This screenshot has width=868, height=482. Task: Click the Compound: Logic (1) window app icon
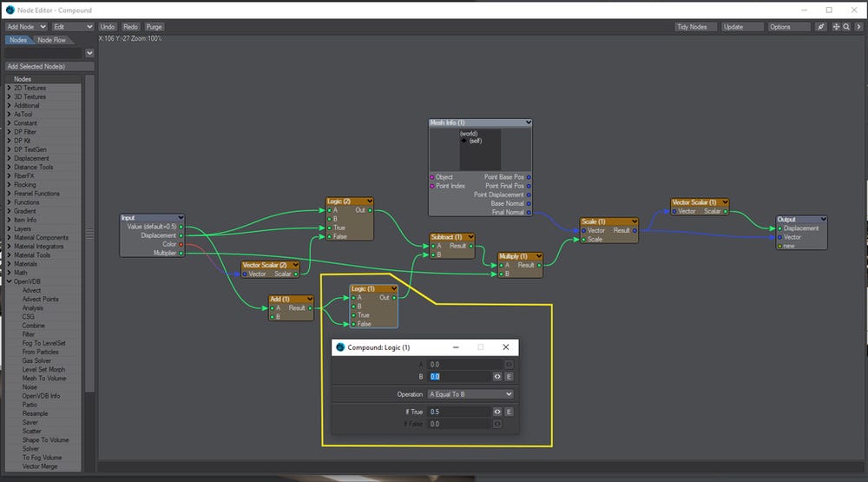point(340,347)
